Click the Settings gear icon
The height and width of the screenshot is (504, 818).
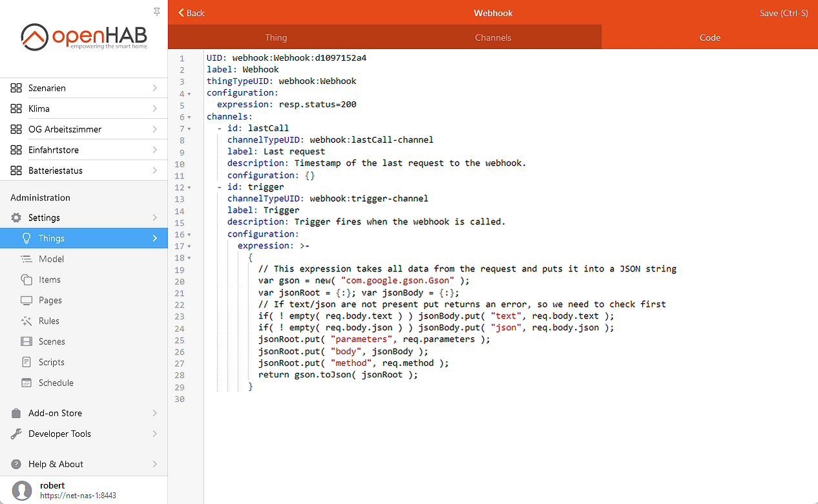coord(16,218)
